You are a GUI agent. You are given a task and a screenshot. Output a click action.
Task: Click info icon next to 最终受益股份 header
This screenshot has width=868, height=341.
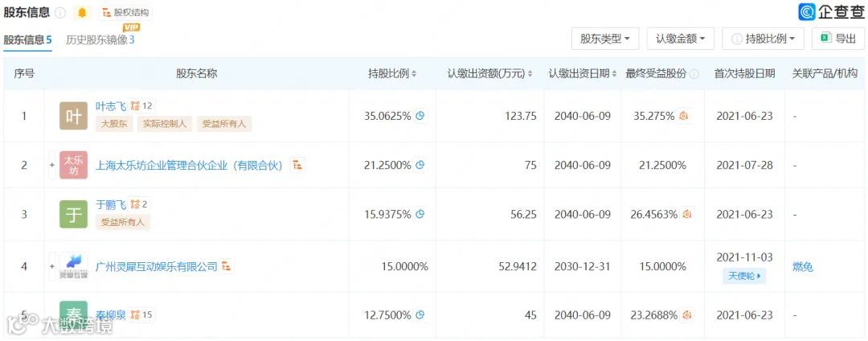(694, 74)
